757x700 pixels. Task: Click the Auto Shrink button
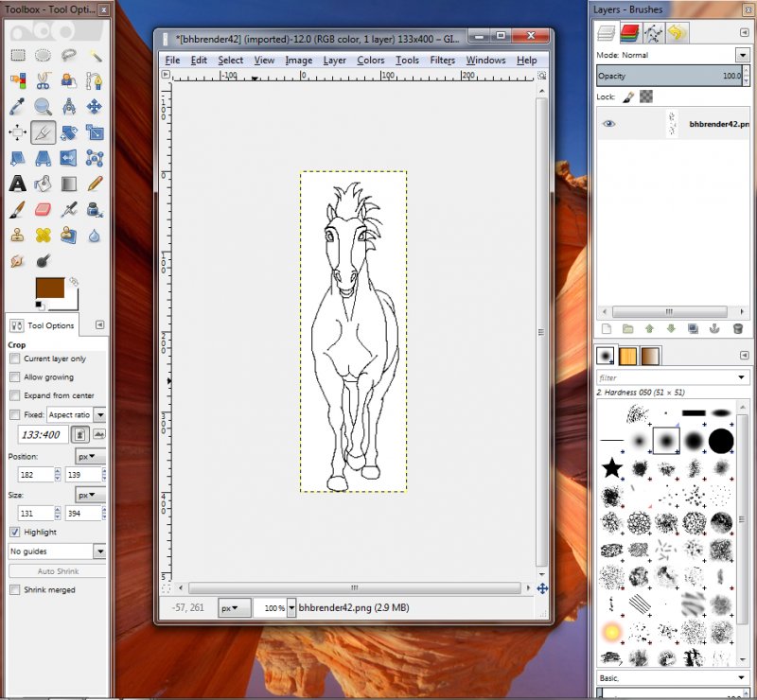58,571
